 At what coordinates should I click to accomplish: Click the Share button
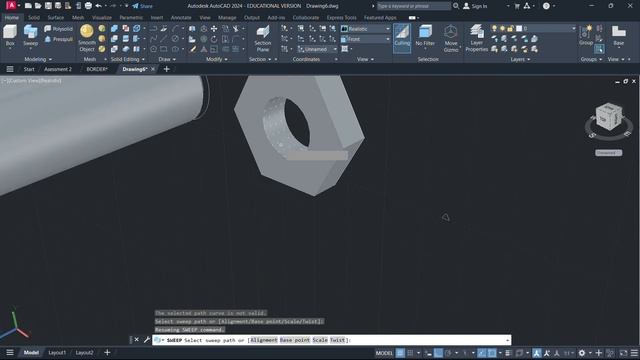pos(142,6)
